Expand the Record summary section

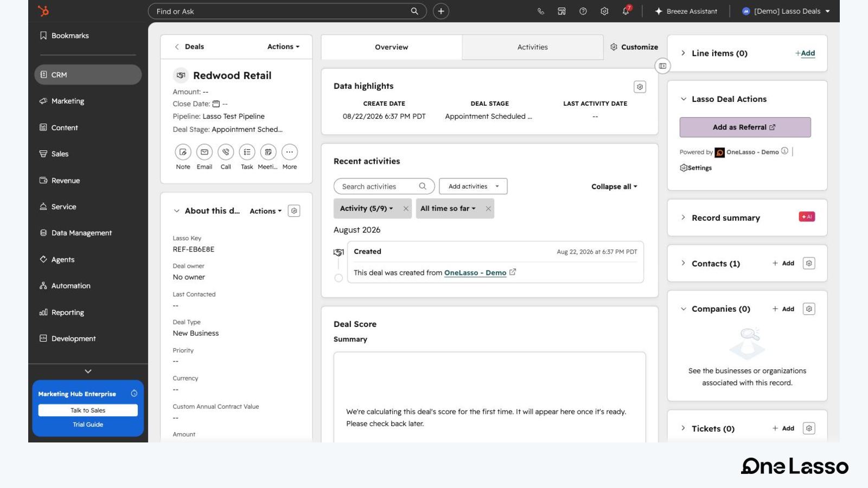684,217
